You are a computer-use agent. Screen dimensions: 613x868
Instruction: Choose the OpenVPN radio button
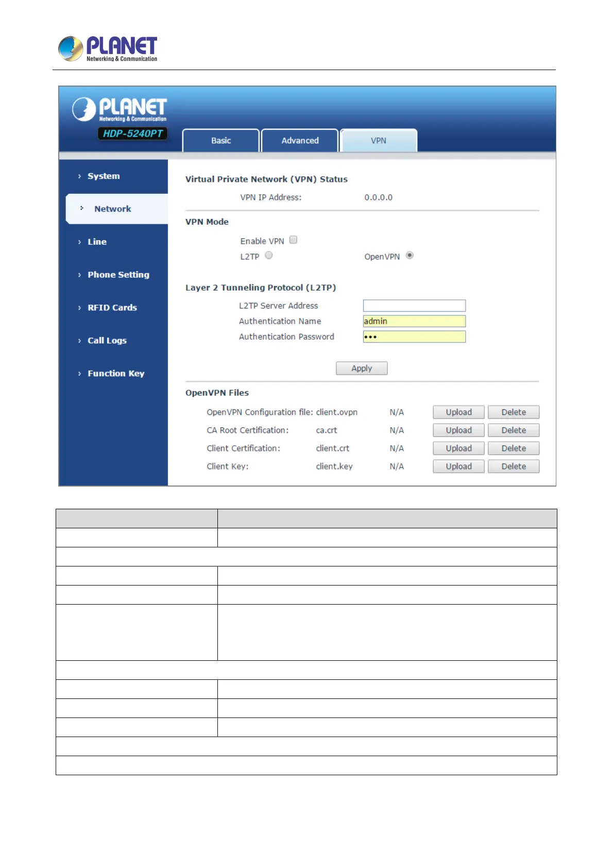pyautogui.click(x=410, y=255)
